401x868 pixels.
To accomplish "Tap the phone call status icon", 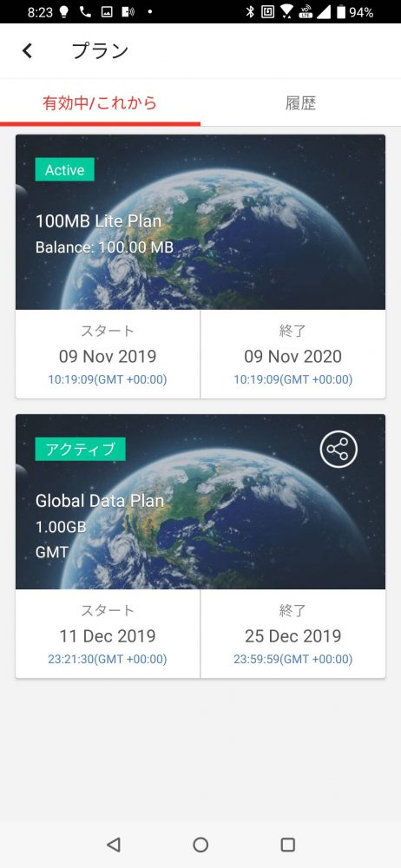I will pos(85,11).
